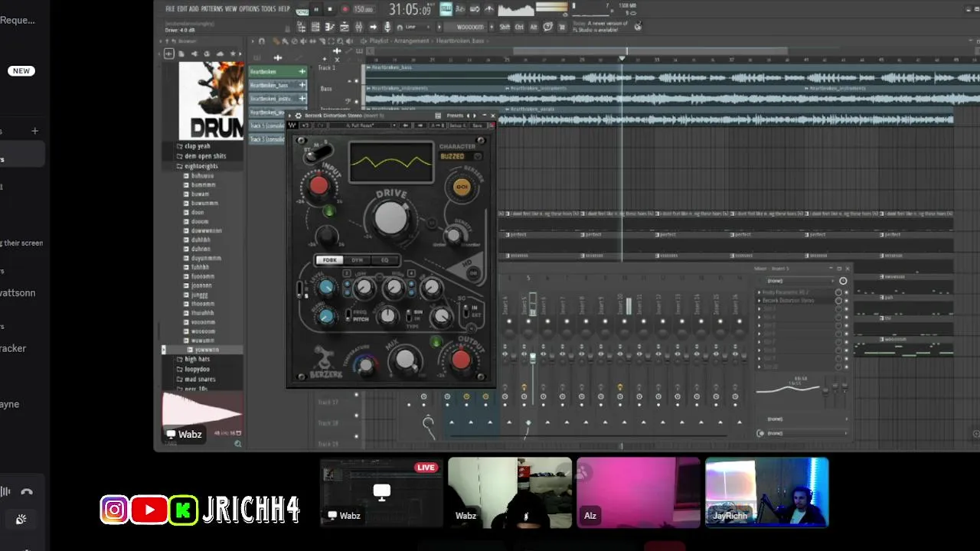Screen dimensions: 980x551
Task: Toggle the FREQ/PITCH switch
Action: point(348,315)
